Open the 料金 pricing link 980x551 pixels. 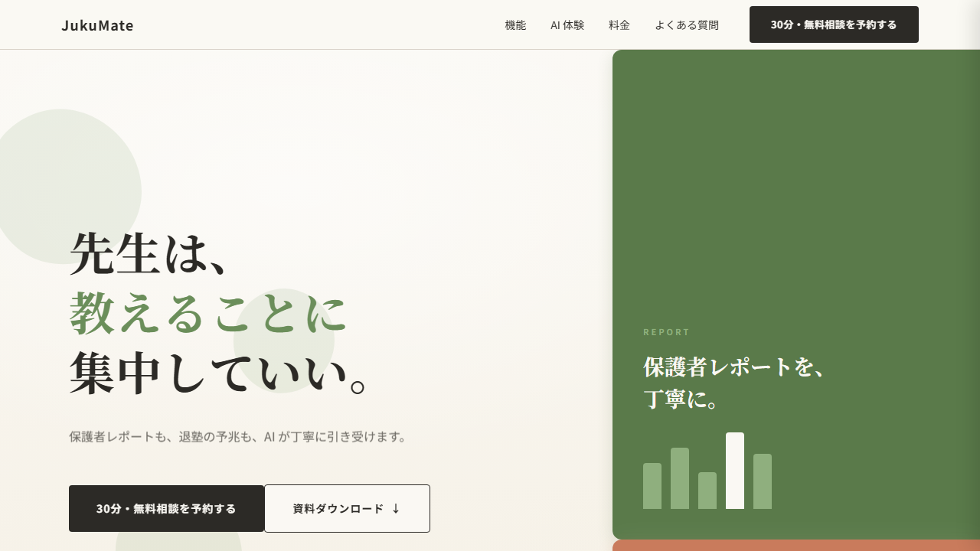coord(619,24)
